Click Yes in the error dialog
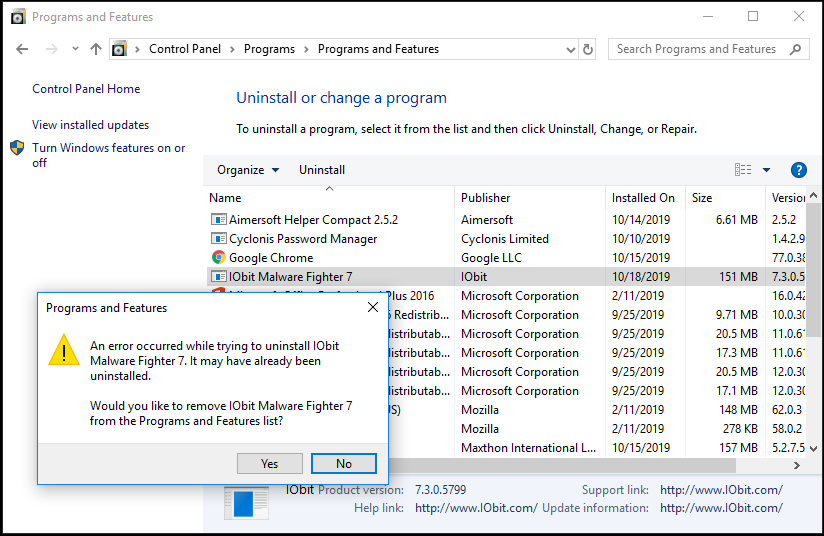 pyautogui.click(x=270, y=463)
